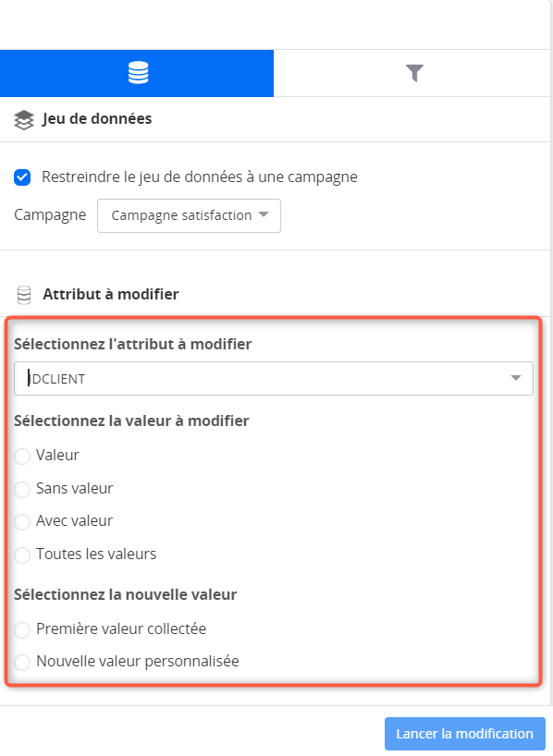Screen dimensions: 553x756
Task: Click the database icon next to Attribut à modifier
Action: (x=24, y=295)
